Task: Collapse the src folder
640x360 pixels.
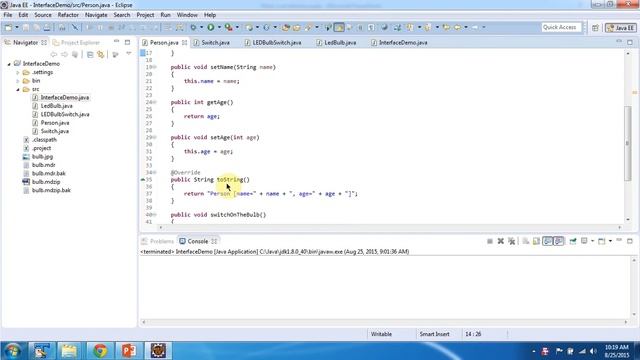Action: 18,89
